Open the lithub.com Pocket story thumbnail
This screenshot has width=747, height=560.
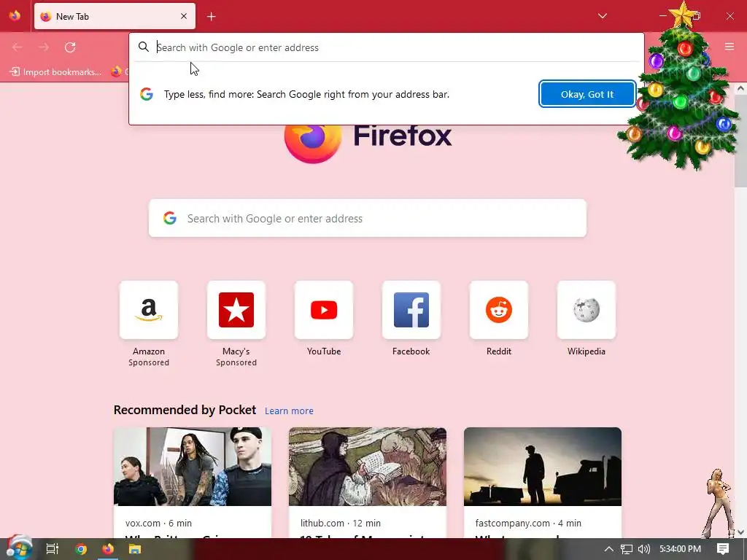pyautogui.click(x=368, y=466)
